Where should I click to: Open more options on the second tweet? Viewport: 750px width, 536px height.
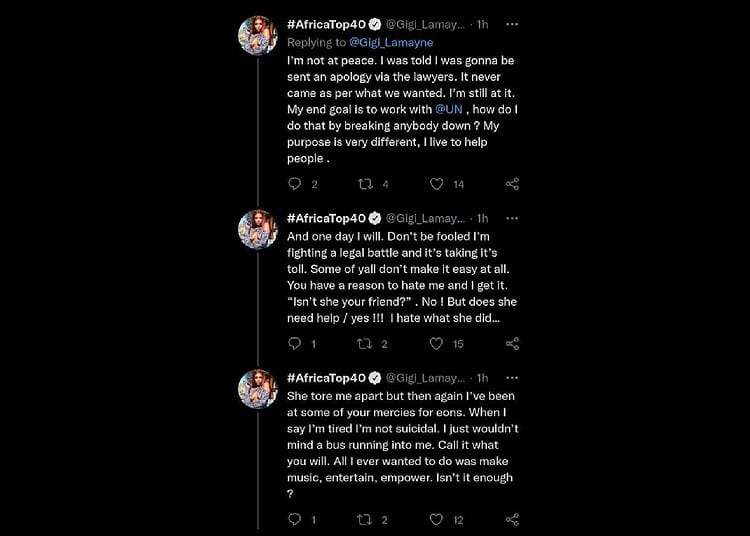click(512, 218)
